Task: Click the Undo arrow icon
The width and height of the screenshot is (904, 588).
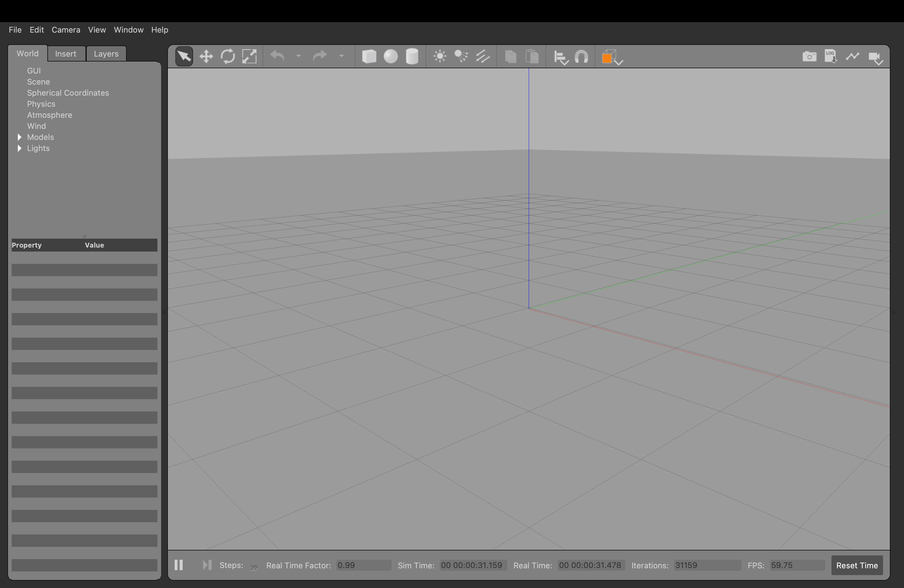Action: click(277, 56)
